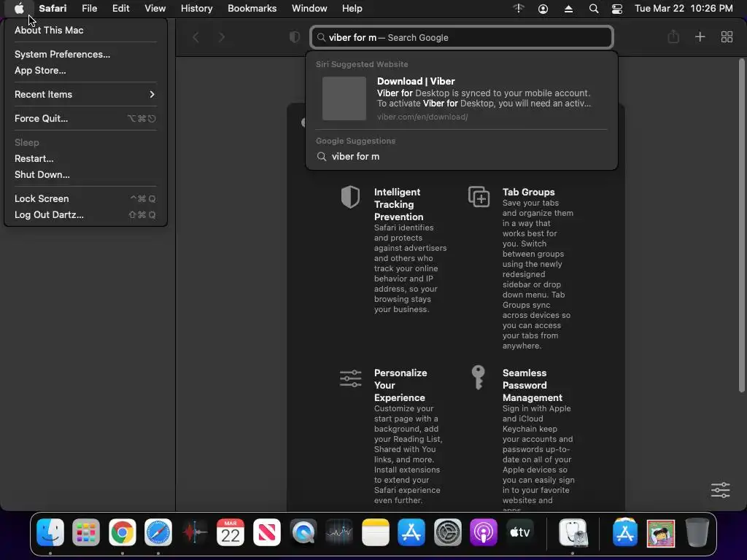747x560 pixels.
Task: Click the eject icon in menu bar
Action: tap(568, 9)
